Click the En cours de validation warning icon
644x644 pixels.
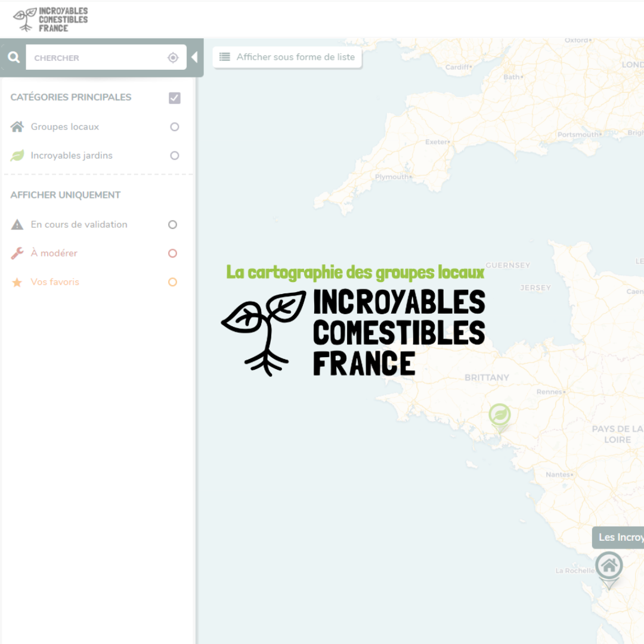[x=17, y=225]
